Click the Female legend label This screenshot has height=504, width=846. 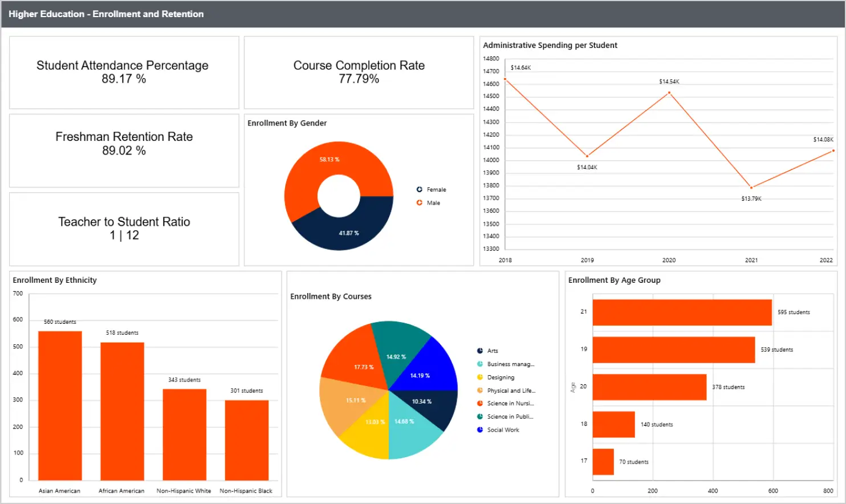click(436, 189)
